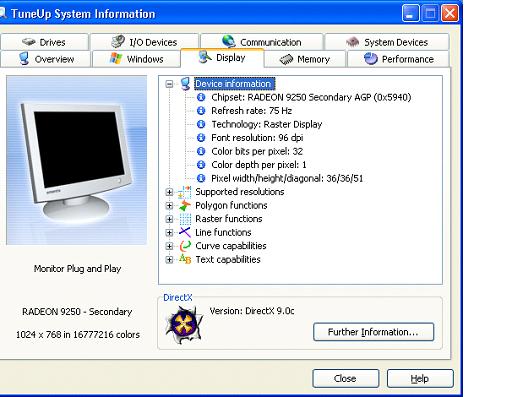The width and height of the screenshot is (512, 397).
Task: Open the Drives tab
Action: point(44,42)
